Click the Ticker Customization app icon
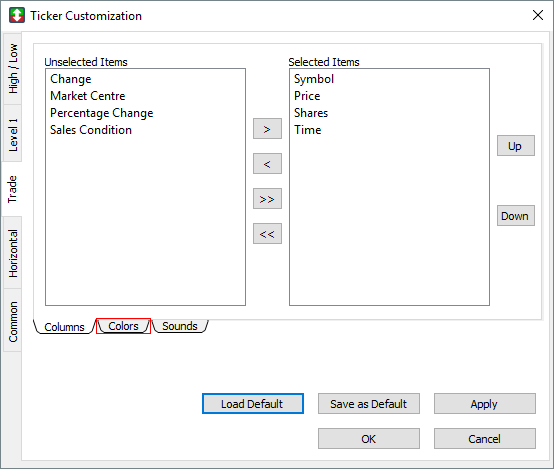 click(x=17, y=15)
